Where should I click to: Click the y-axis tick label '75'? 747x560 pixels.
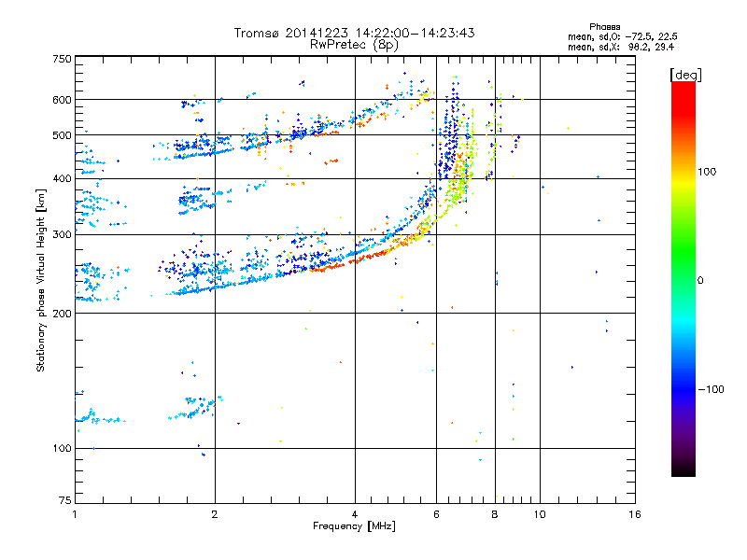(65, 500)
